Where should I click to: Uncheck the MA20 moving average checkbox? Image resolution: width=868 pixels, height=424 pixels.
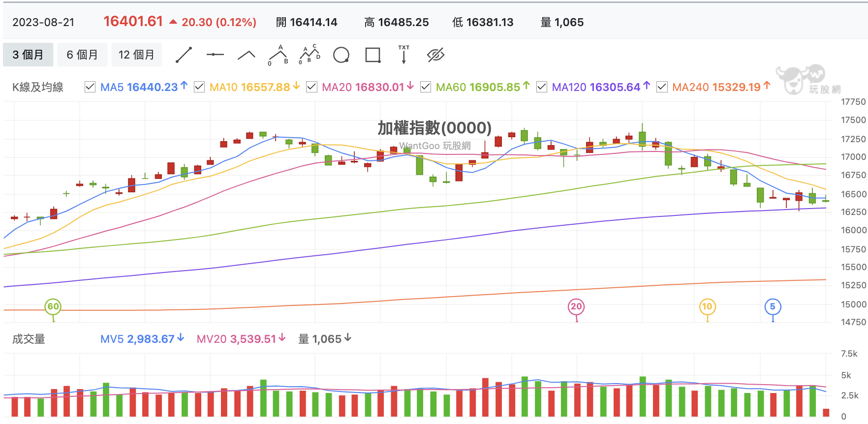(x=311, y=87)
